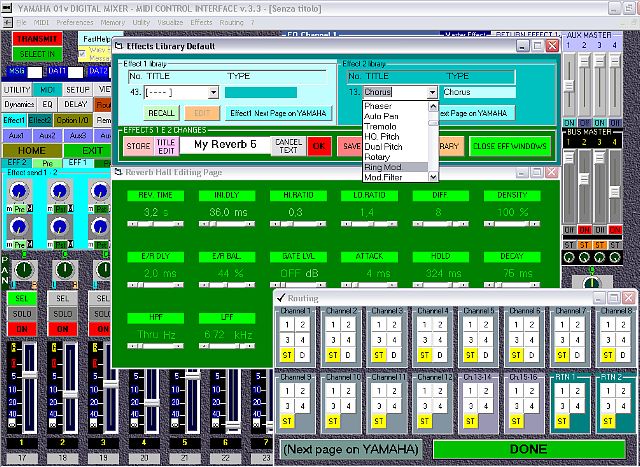Toggle SEL on channel 2 strip
The width and height of the screenshot is (640, 467).
coord(63,298)
